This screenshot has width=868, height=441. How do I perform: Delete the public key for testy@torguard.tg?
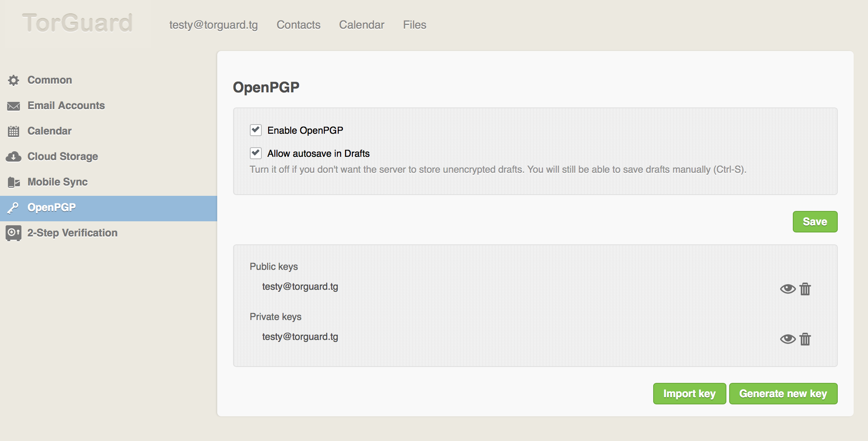(x=805, y=289)
